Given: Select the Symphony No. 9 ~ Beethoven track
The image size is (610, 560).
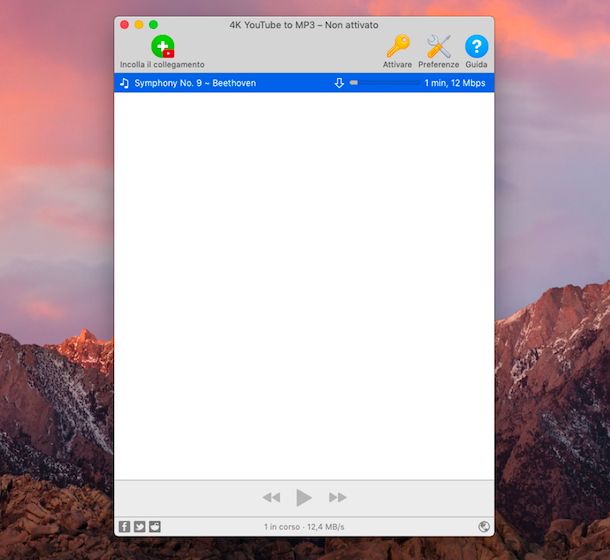Looking at the screenshot, I should 195,83.
